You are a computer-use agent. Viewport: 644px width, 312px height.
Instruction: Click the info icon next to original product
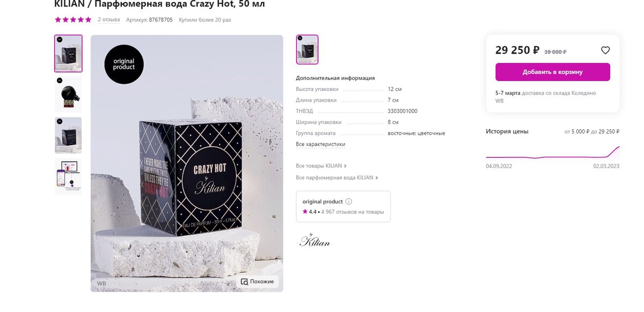349,202
